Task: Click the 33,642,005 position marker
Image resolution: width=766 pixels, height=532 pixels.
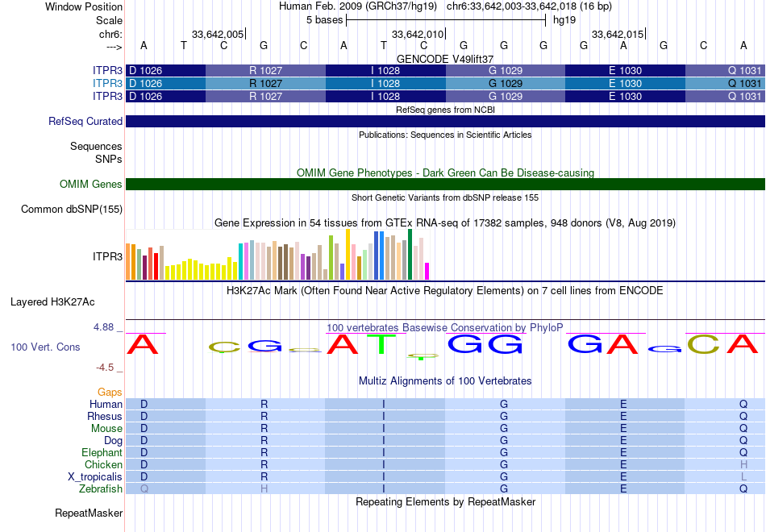Action: (x=218, y=34)
